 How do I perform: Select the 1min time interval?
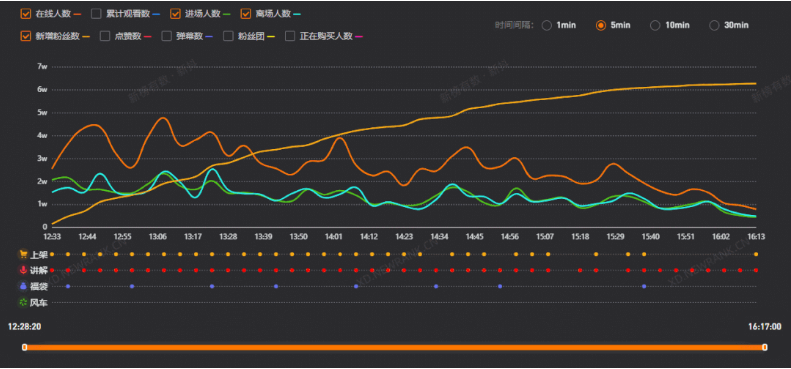pos(546,25)
